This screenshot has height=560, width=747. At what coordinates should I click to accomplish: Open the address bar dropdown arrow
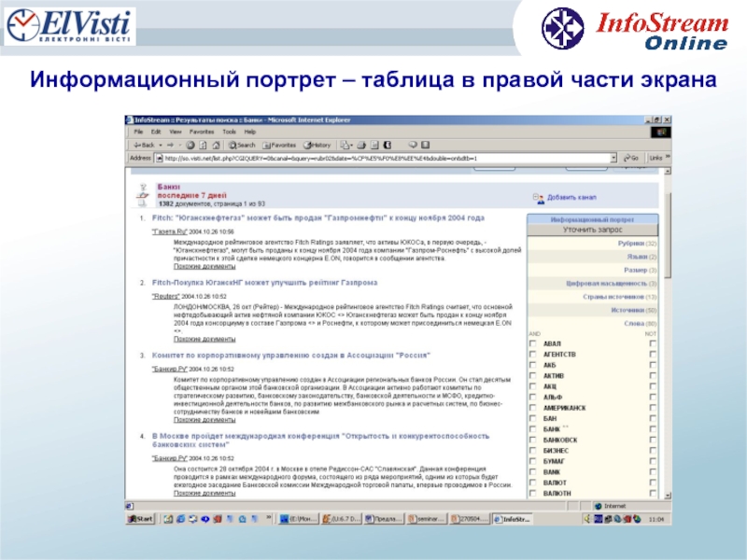613,158
